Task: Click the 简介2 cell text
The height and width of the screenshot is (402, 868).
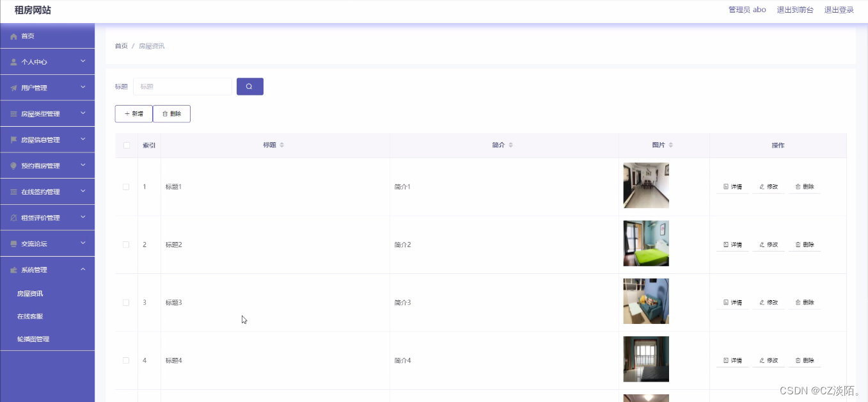Action: 402,245
